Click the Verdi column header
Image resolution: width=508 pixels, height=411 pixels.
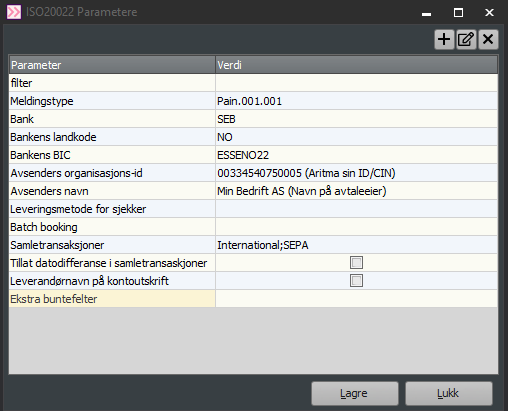[356, 65]
